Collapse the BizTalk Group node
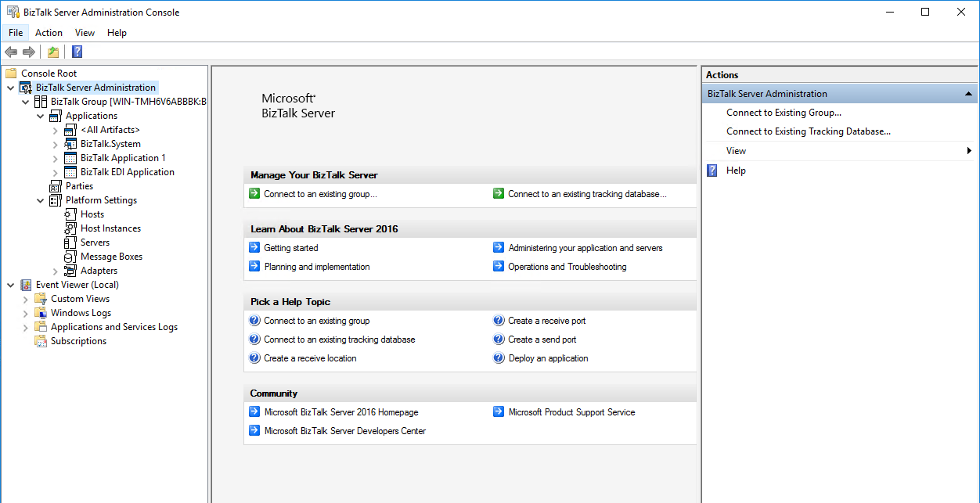Viewport: 980px width, 503px height. pos(26,102)
